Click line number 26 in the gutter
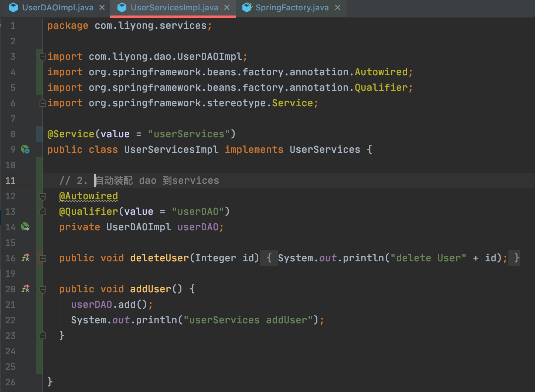 [x=10, y=382]
